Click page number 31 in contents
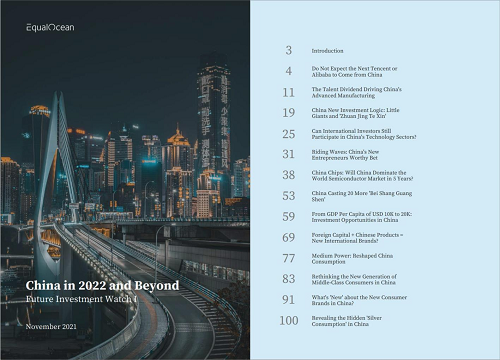Viewport: 500px width, 360px height. coord(289,154)
